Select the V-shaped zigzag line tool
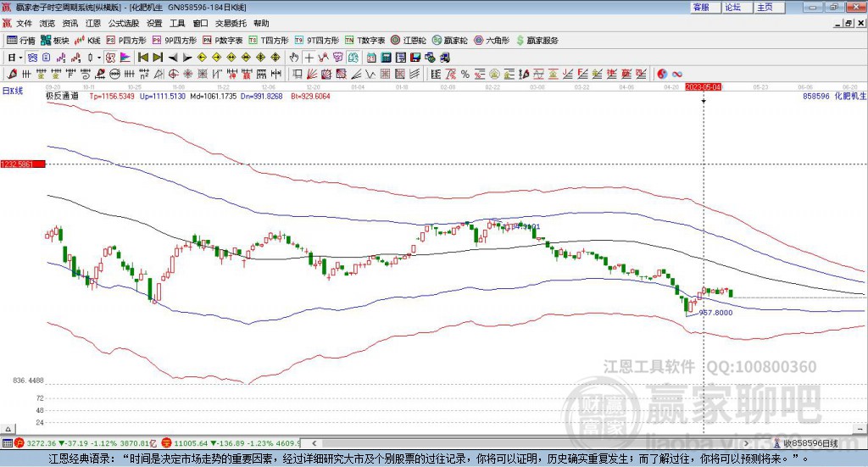Screen dimensions: 868x467 pyautogui.click(x=370, y=74)
